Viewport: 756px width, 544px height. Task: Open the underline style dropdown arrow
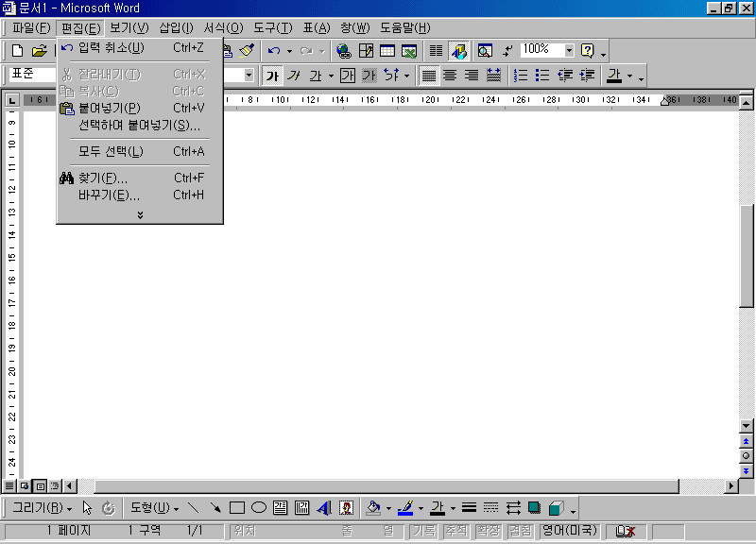(x=331, y=76)
